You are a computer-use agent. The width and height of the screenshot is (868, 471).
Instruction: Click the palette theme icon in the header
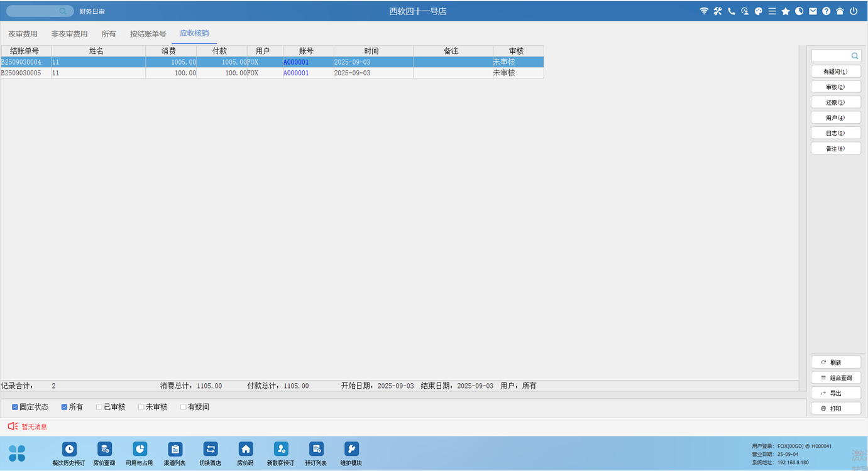tap(758, 11)
